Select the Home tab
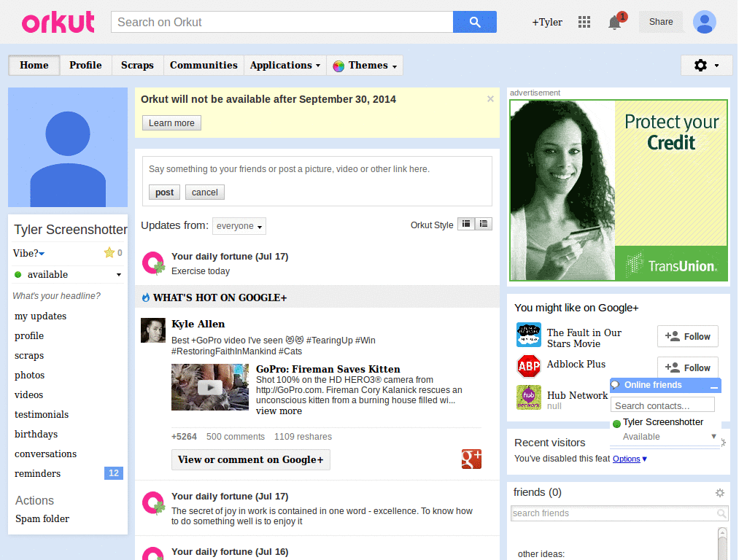 coord(34,65)
